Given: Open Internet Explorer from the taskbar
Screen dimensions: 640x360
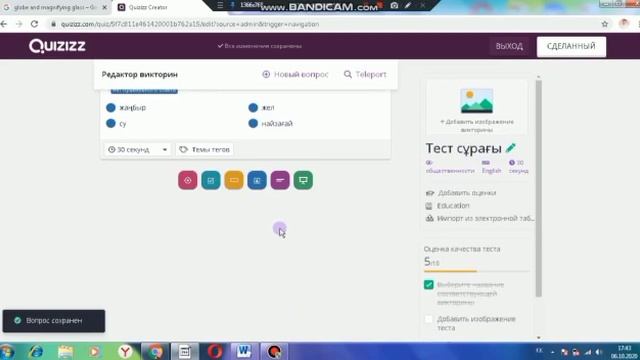Looking at the screenshot, I should point(36,351).
